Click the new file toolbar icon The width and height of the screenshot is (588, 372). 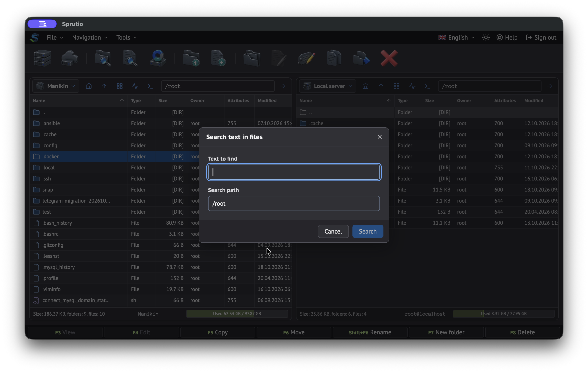(218, 58)
